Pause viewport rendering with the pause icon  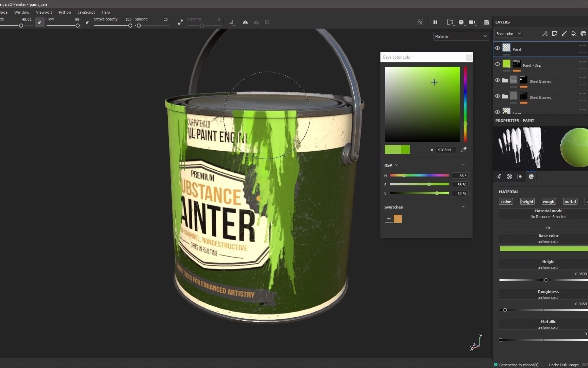pos(435,22)
